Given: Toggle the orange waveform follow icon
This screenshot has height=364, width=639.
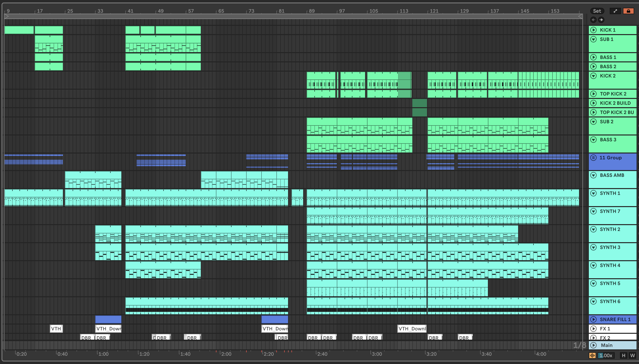Looking at the screenshot, I should pyautogui.click(x=592, y=355).
